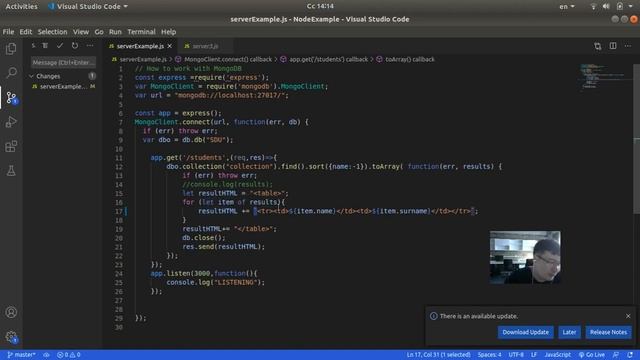Open the Testing flask icon
The width and height of the screenshot is (640, 360).
[11, 171]
